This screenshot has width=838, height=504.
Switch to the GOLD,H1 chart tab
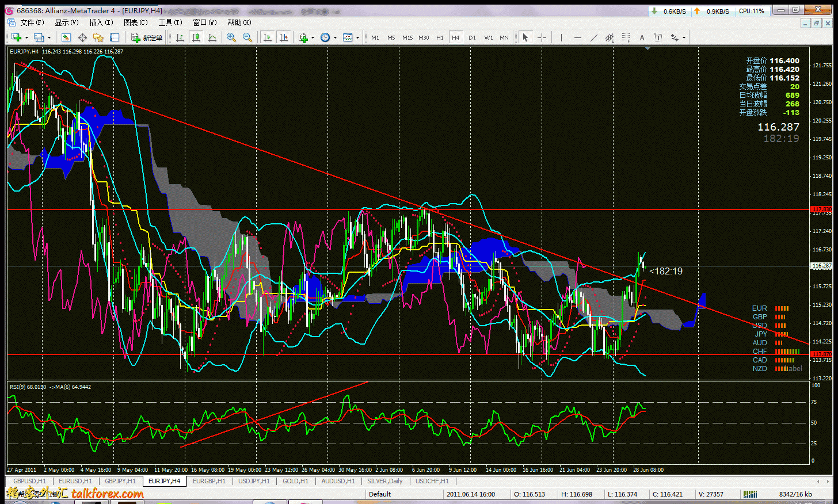(x=295, y=481)
